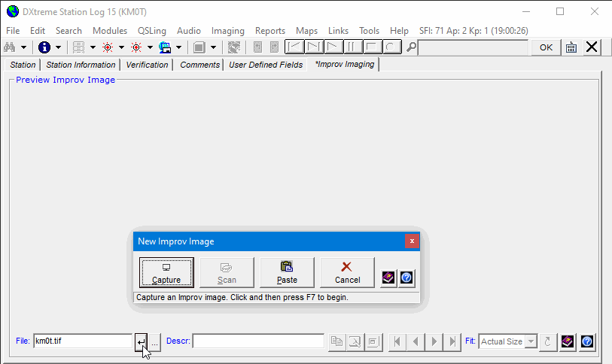Click the second red sun-burst toolbar icon
The image size is (612, 364).
(135, 47)
